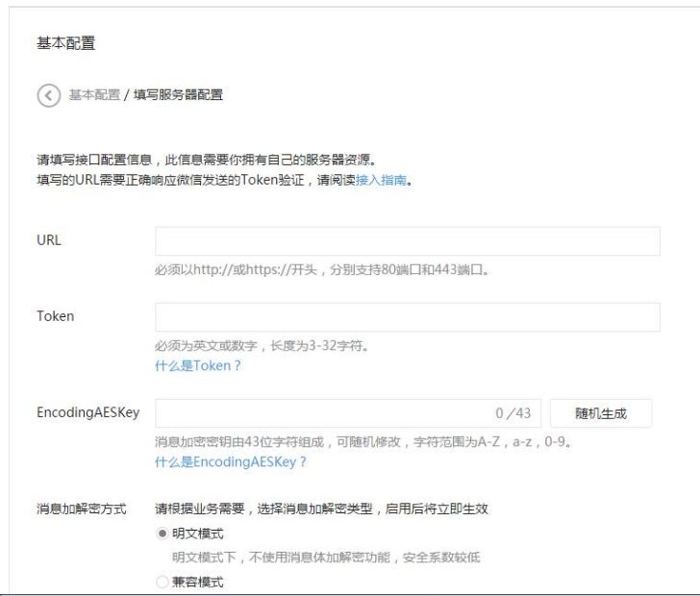This screenshot has width=700, height=596.
Task: Focus the EncodingAESKey input field
Action: 348,413
